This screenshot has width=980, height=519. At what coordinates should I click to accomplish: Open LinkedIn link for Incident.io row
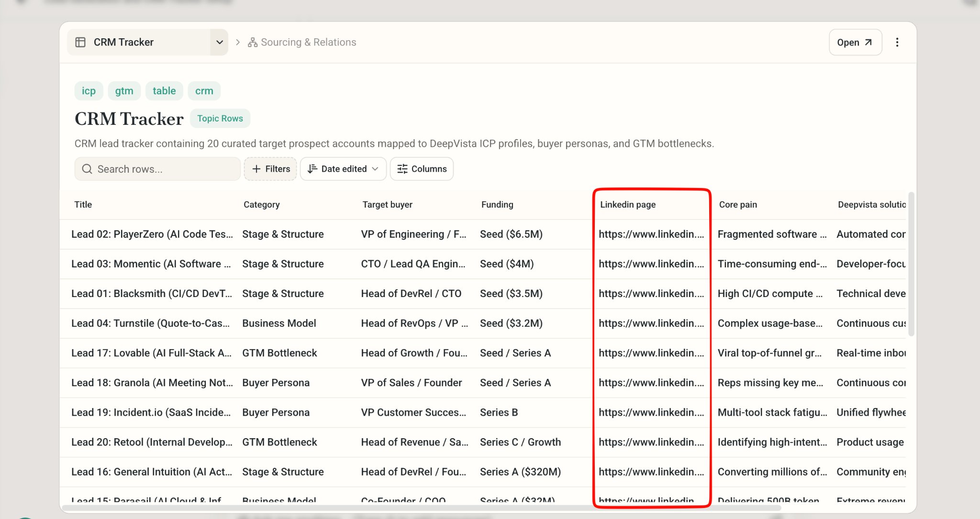tap(651, 412)
